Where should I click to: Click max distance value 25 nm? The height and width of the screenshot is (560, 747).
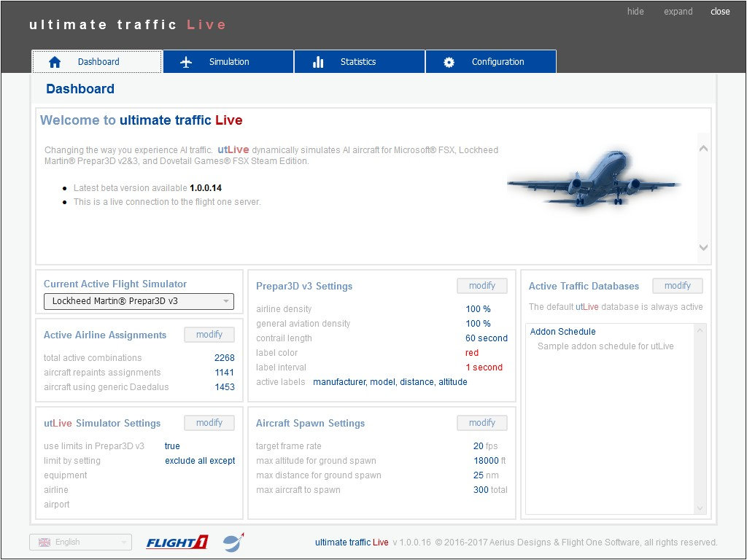(486, 475)
